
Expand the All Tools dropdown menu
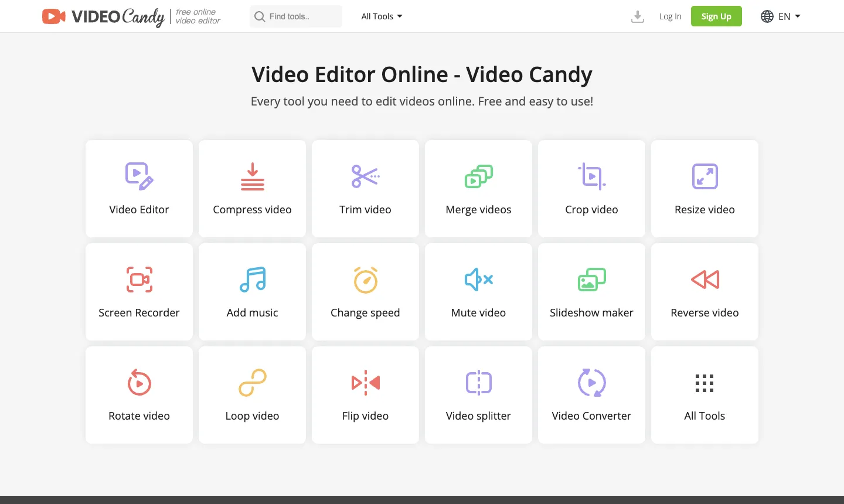(x=382, y=16)
